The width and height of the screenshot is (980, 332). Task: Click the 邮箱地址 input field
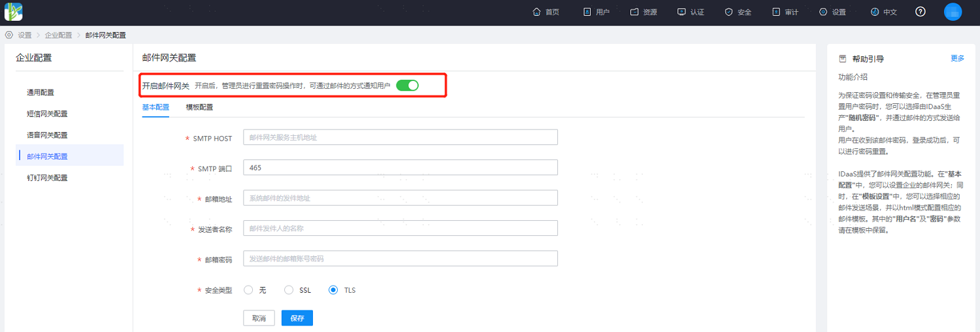400,198
